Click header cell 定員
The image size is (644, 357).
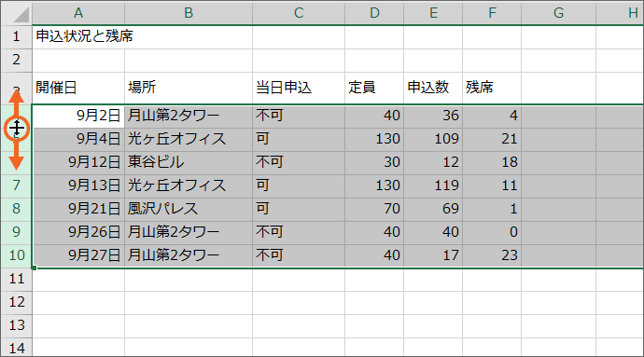[374, 88]
